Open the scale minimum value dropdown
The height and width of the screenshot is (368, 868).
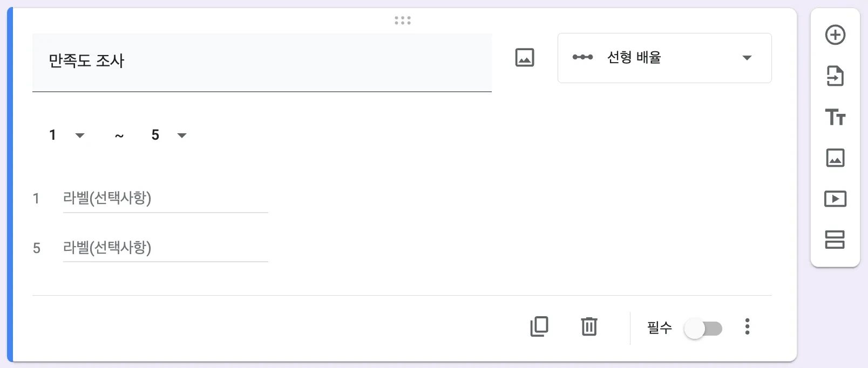[x=66, y=135]
